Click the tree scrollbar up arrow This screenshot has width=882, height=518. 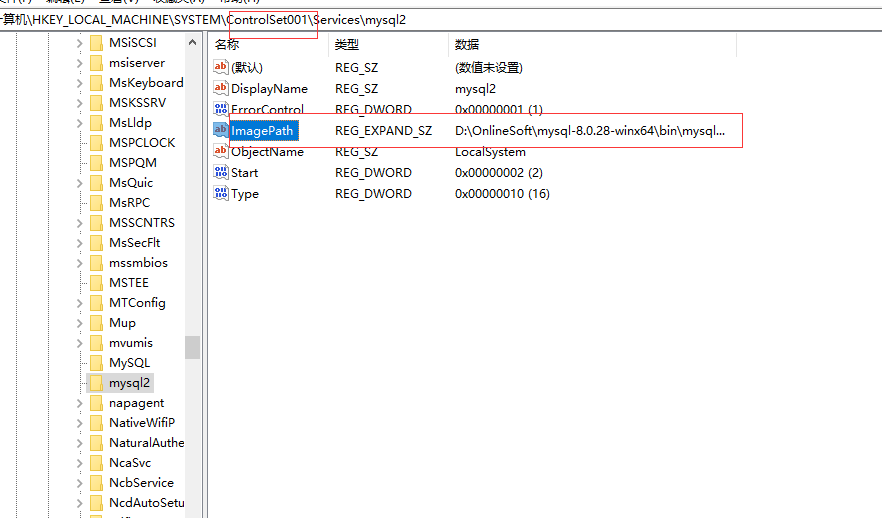[x=192, y=42]
